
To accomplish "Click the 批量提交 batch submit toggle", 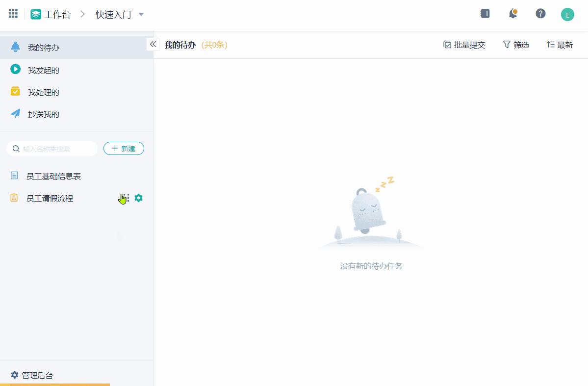I will pos(463,44).
